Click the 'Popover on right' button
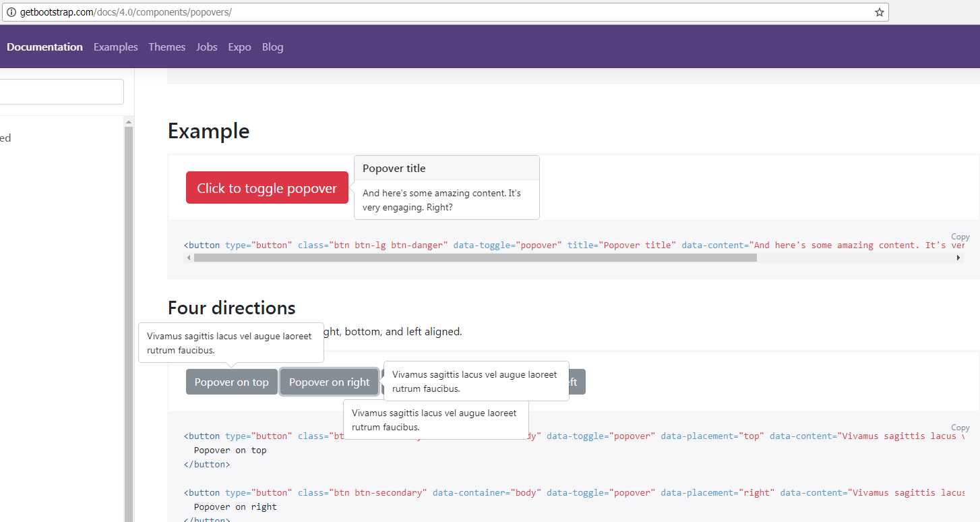Screen dimensions: 980x522 tap(329, 381)
